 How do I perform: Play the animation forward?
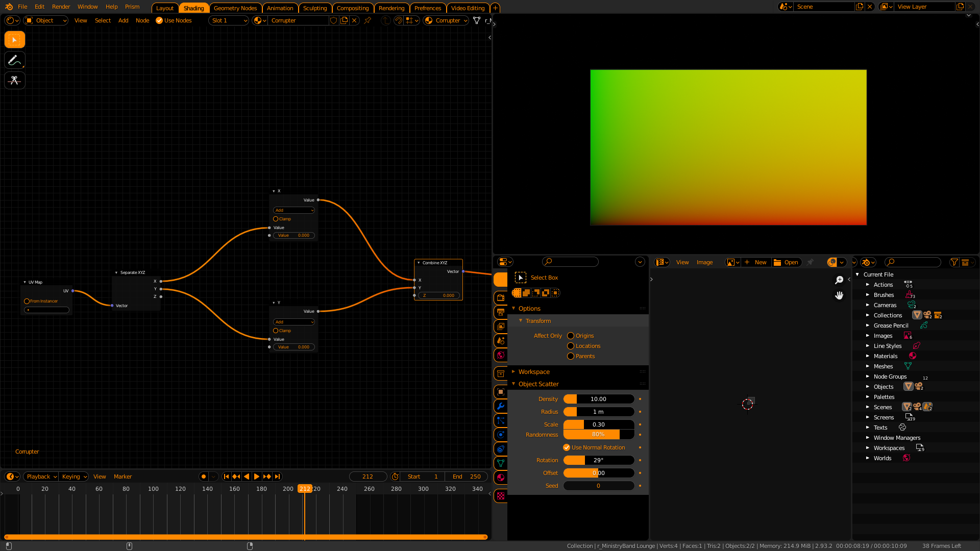click(257, 477)
